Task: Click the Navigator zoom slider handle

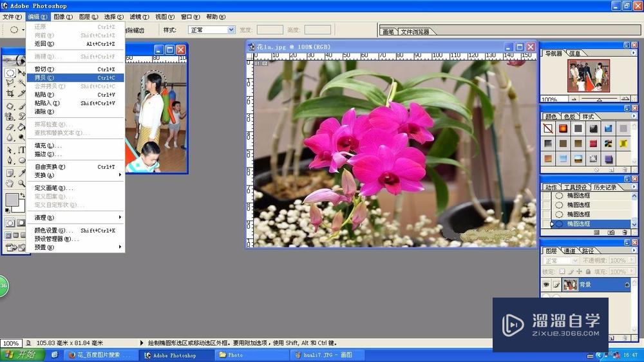Action: 599,99
